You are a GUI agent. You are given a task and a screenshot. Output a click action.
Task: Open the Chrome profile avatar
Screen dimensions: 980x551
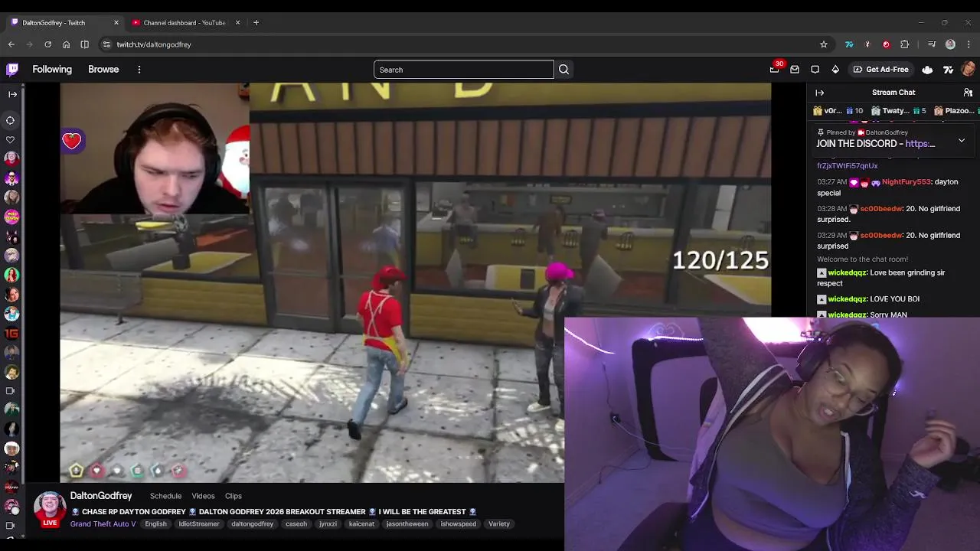click(x=950, y=44)
